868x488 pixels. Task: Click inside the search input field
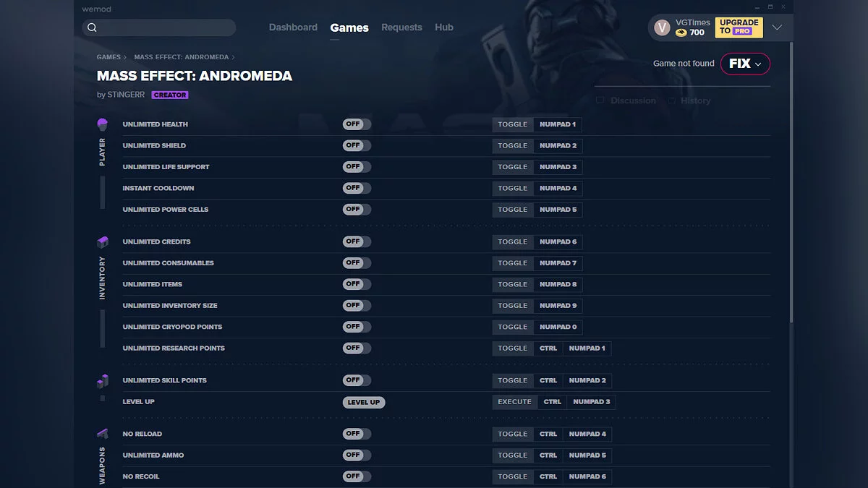click(166, 27)
